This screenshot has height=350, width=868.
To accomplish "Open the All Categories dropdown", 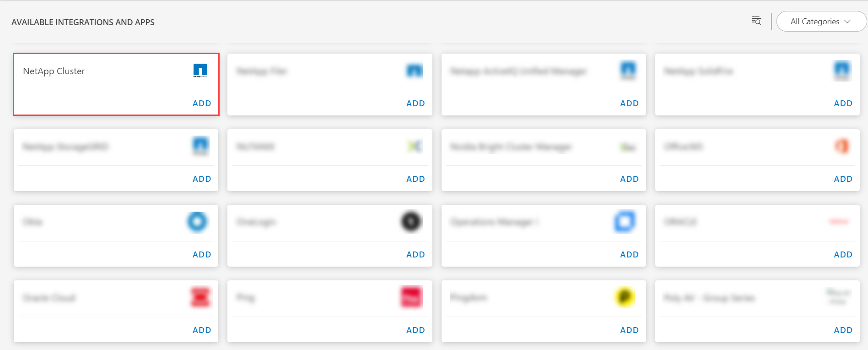I will (x=821, y=22).
